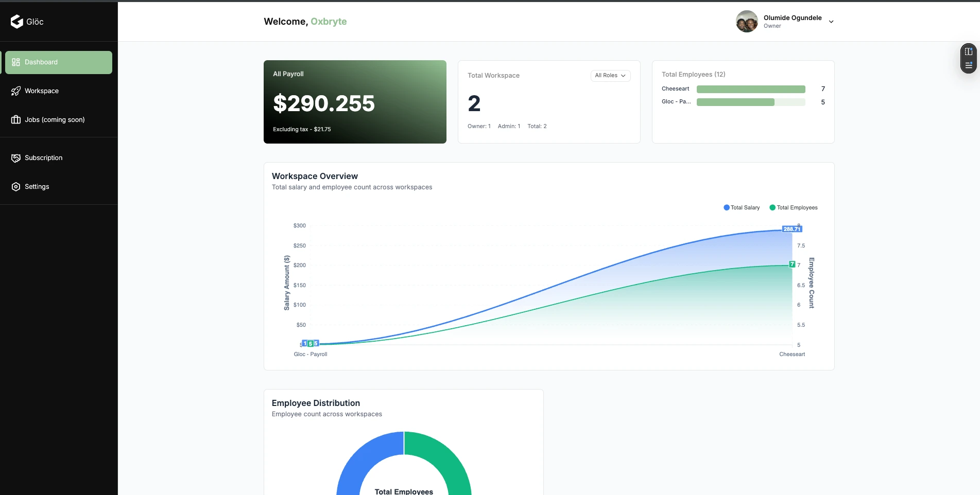Open the All Roles dropdown
Screen dimensions: 980x495
click(x=610, y=76)
